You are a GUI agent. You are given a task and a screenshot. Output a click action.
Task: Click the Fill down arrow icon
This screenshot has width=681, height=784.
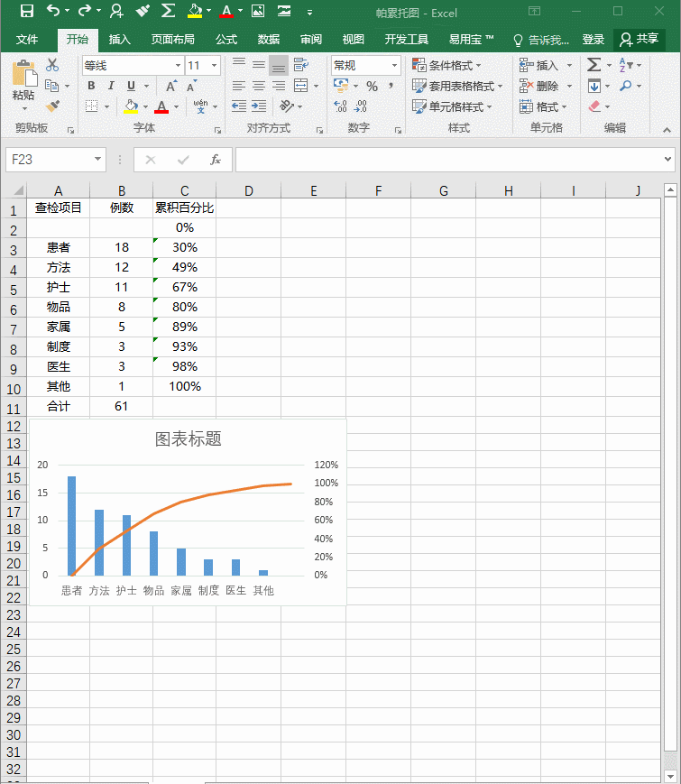pyautogui.click(x=594, y=86)
